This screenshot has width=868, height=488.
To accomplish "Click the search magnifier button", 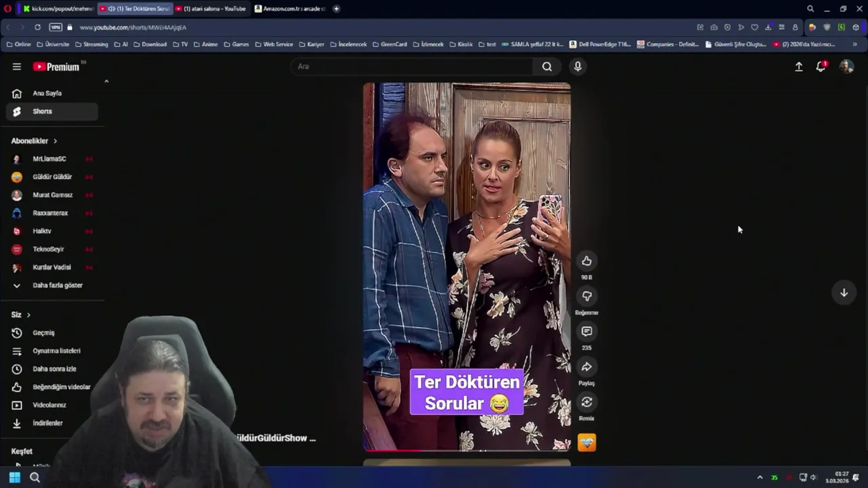I will pyautogui.click(x=547, y=66).
